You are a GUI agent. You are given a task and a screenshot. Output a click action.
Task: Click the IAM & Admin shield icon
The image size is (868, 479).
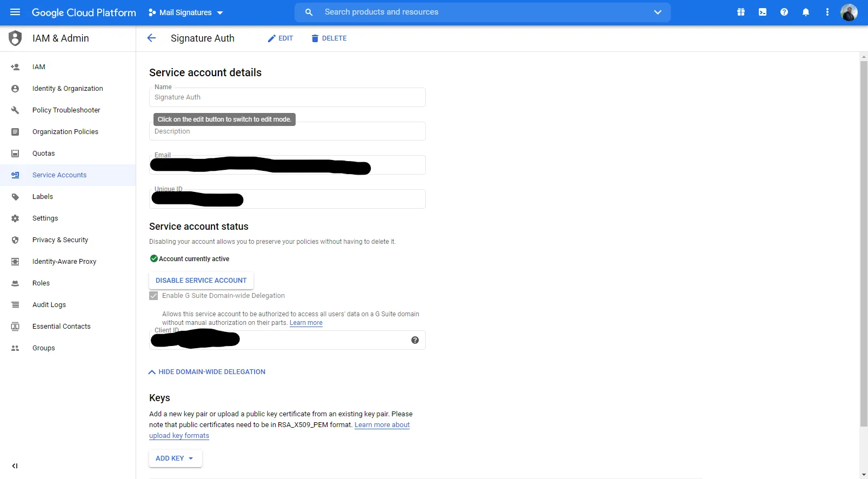[15, 38]
